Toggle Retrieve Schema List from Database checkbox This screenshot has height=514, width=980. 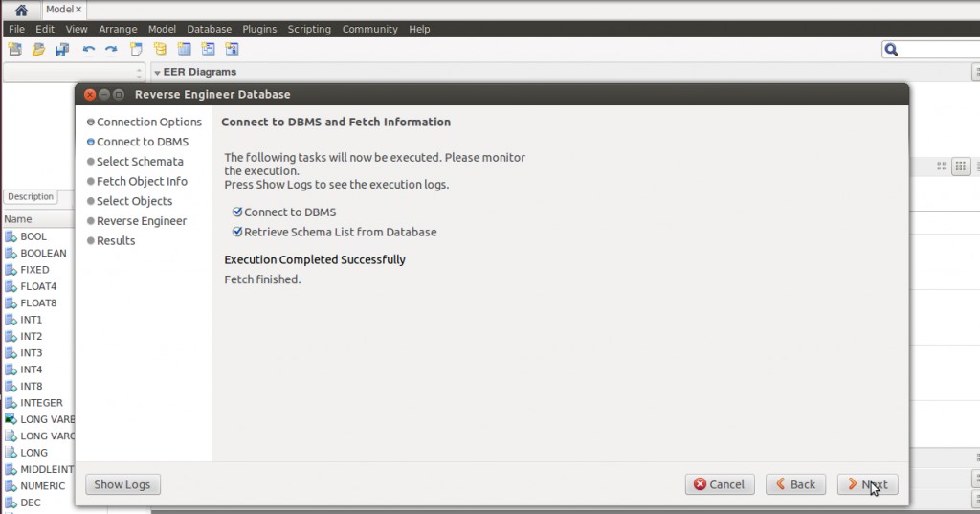237,232
